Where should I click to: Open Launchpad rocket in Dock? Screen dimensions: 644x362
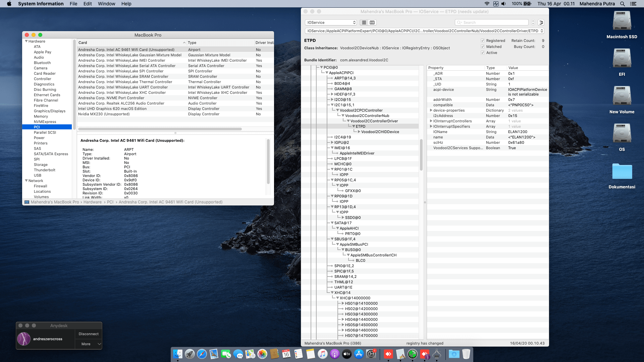point(190,354)
